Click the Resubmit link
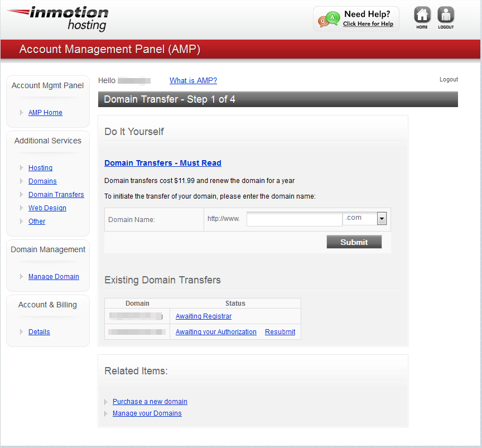 [x=280, y=332]
